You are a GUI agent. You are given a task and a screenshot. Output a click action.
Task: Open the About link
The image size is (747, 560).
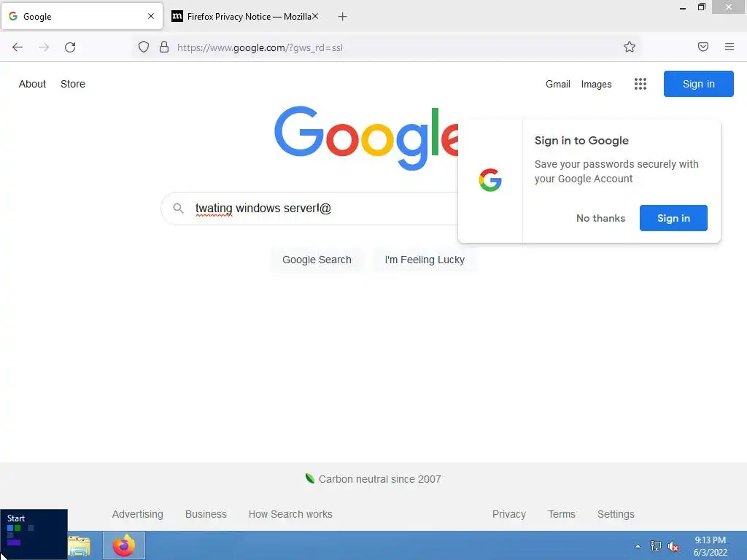coord(32,84)
